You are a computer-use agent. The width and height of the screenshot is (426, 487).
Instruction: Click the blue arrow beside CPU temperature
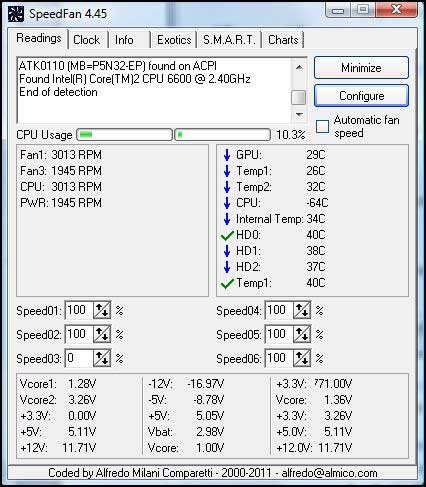click(x=227, y=203)
